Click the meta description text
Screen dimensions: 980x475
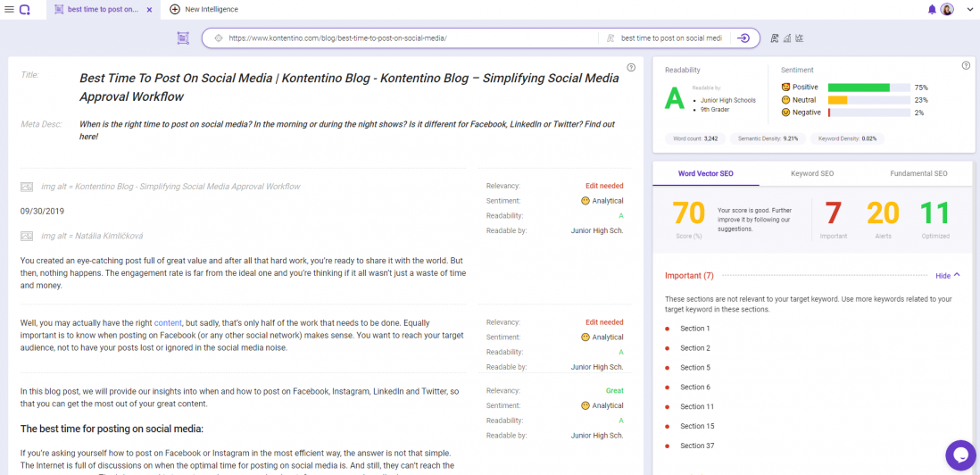[347, 130]
